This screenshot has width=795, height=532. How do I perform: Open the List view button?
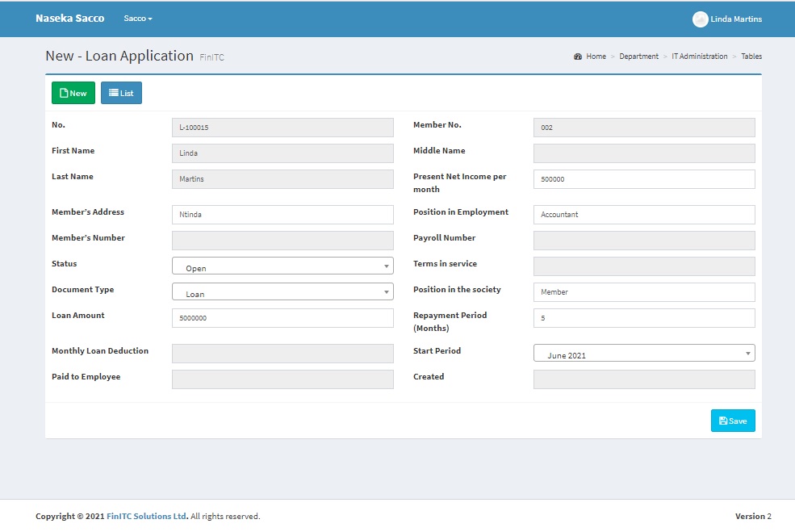[x=121, y=93]
